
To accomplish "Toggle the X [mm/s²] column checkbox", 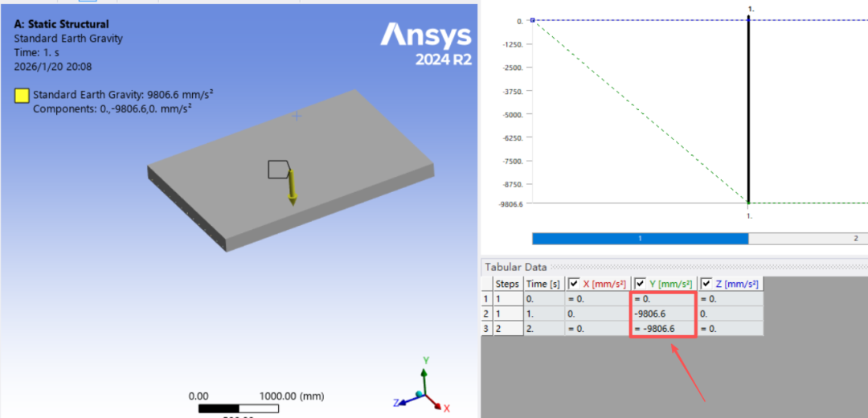I will point(574,284).
